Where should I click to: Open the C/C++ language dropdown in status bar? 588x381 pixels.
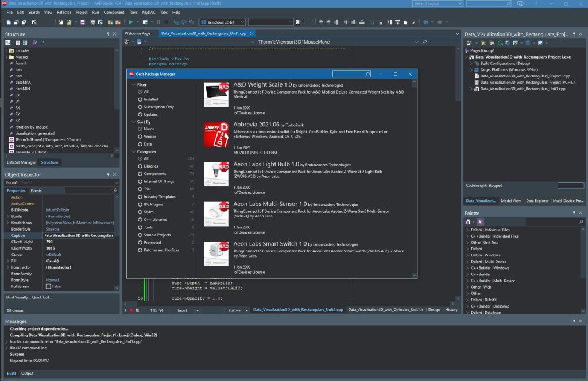click(247, 310)
